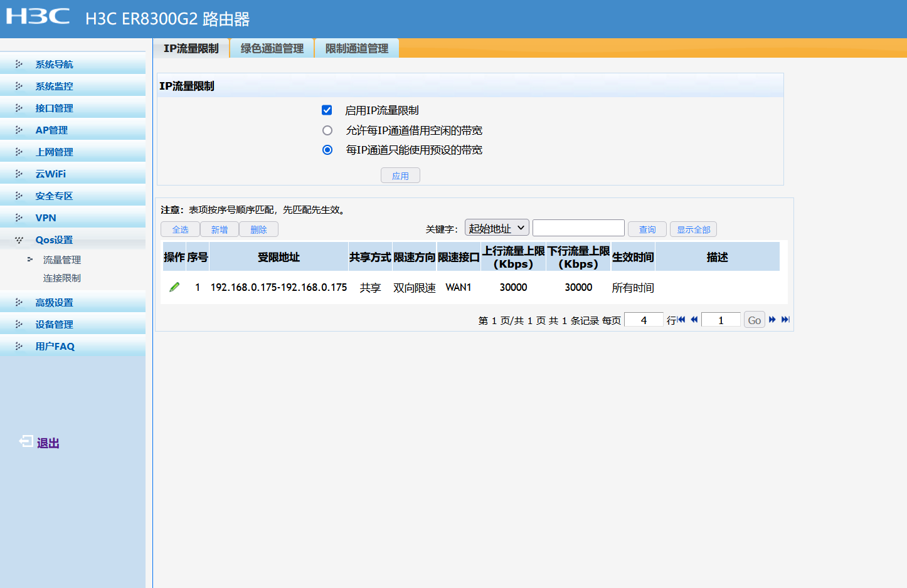Open the 起始地址 keyword dropdown

tap(497, 228)
